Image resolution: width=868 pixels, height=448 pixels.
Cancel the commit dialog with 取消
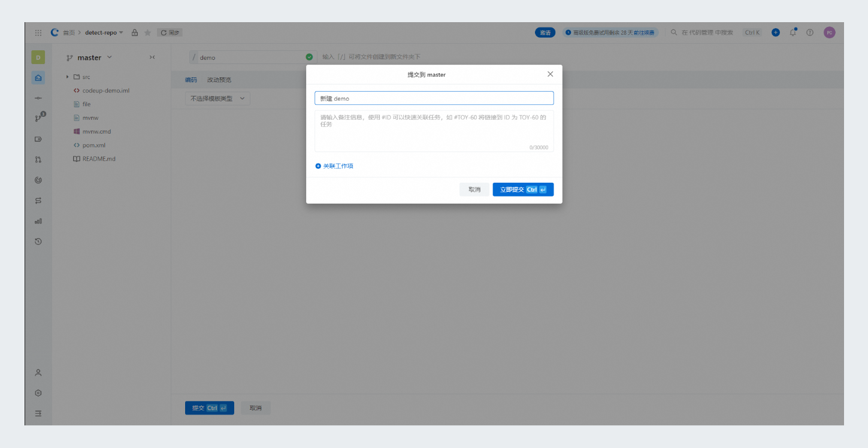tap(474, 189)
